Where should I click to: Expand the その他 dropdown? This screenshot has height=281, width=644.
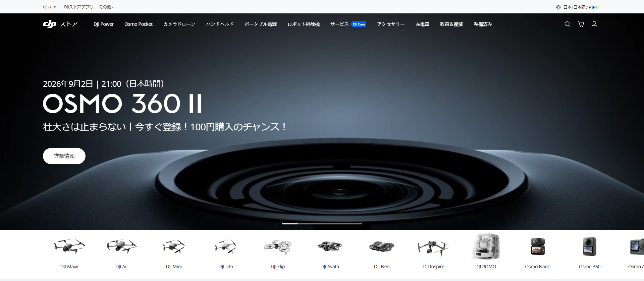[x=107, y=7]
